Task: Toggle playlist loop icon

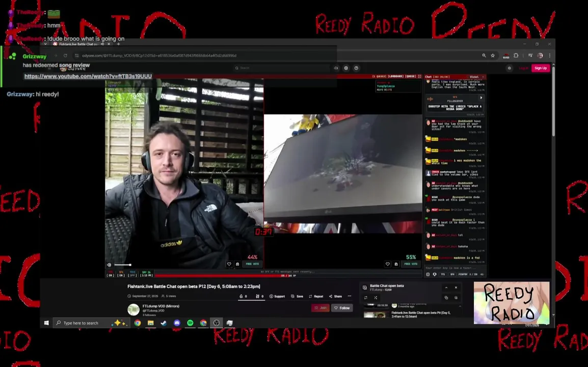Action: pyautogui.click(x=366, y=298)
